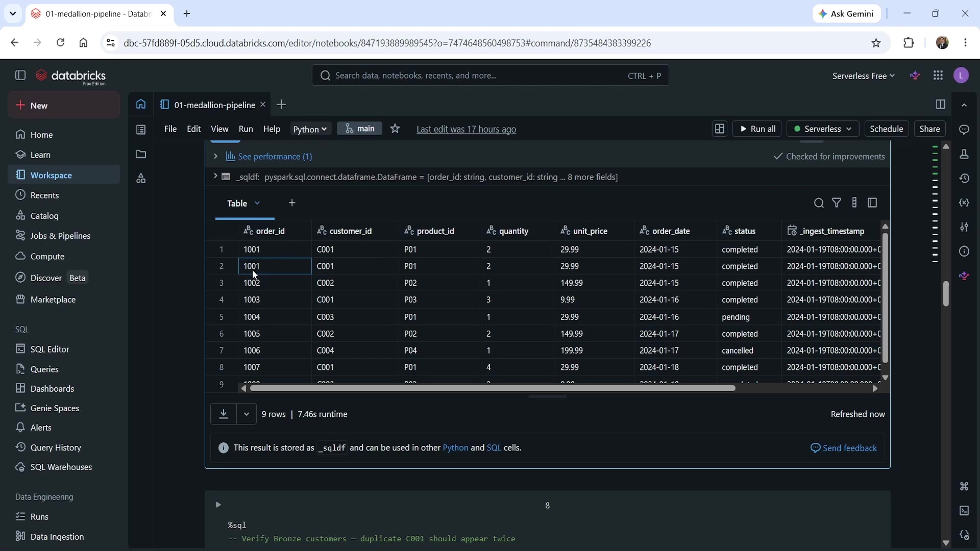This screenshot has width=980, height=551.
Task: Open the Help menu
Action: (272, 129)
